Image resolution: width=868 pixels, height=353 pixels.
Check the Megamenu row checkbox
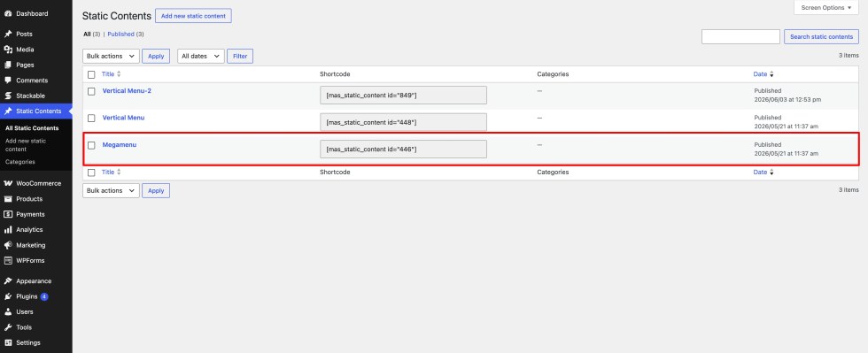tap(91, 145)
